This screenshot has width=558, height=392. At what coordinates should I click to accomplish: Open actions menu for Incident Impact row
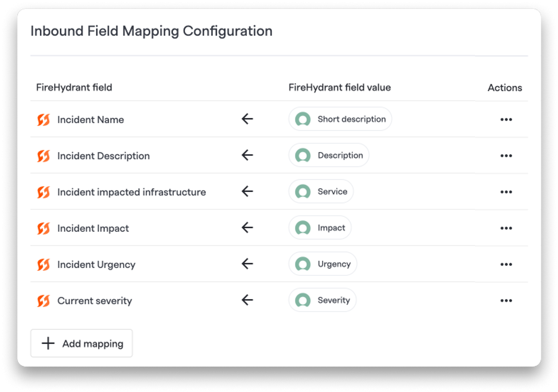pyautogui.click(x=506, y=228)
